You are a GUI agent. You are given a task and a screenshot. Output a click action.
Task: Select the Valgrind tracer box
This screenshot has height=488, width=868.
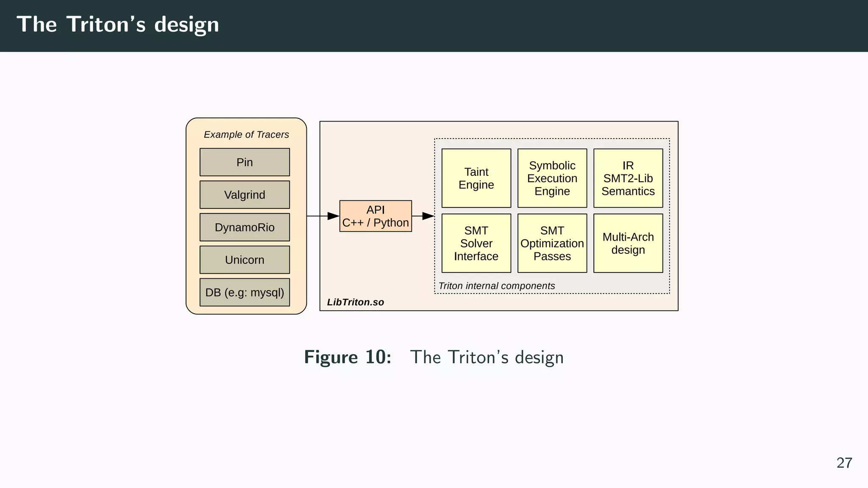[245, 195]
